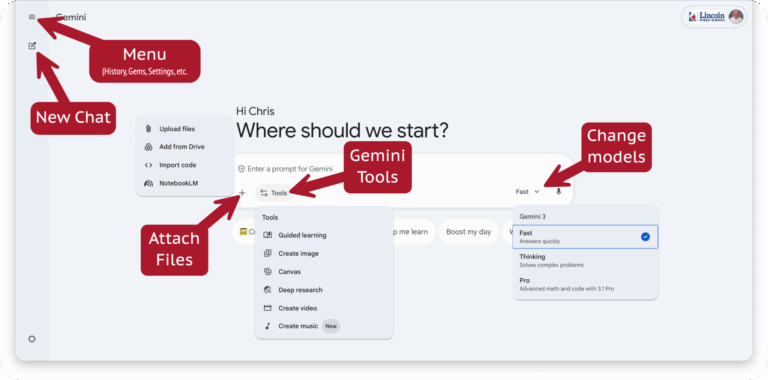Viewport: 768px width, 380px height.
Task: Click the paperclip icon beside Upload files
Action: pyautogui.click(x=148, y=129)
